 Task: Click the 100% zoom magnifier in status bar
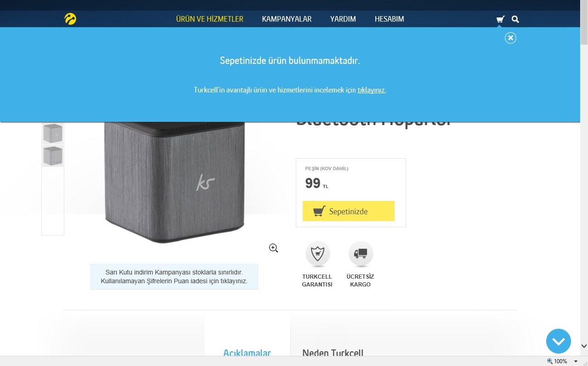pyautogui.click(x=549, y=361)
